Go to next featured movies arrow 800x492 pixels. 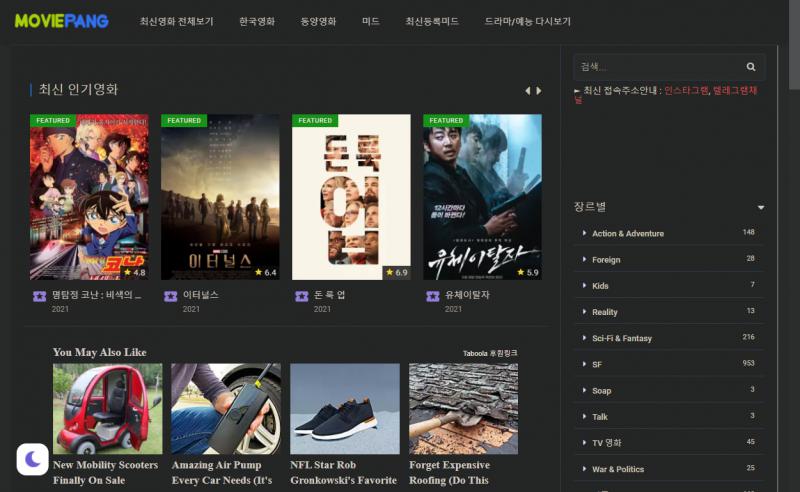click(x=539, y=91)
